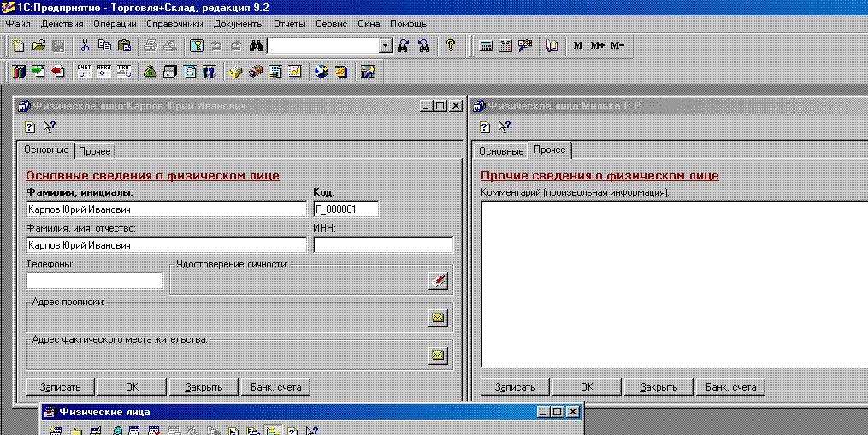Click the Open folder toolbar icon
The width and height of the screenshot is (868, 435).
click(x=38, y=46)
